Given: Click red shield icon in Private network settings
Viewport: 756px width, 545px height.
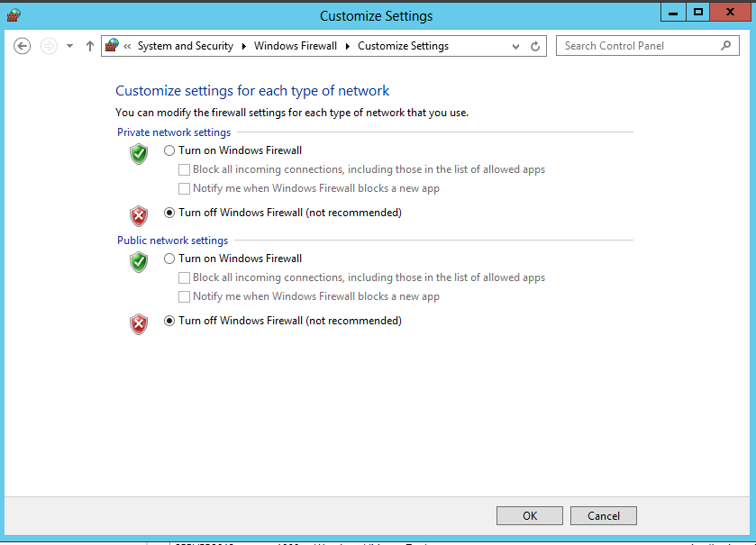Looking at the screenshot, I should (x=139, y=216).
